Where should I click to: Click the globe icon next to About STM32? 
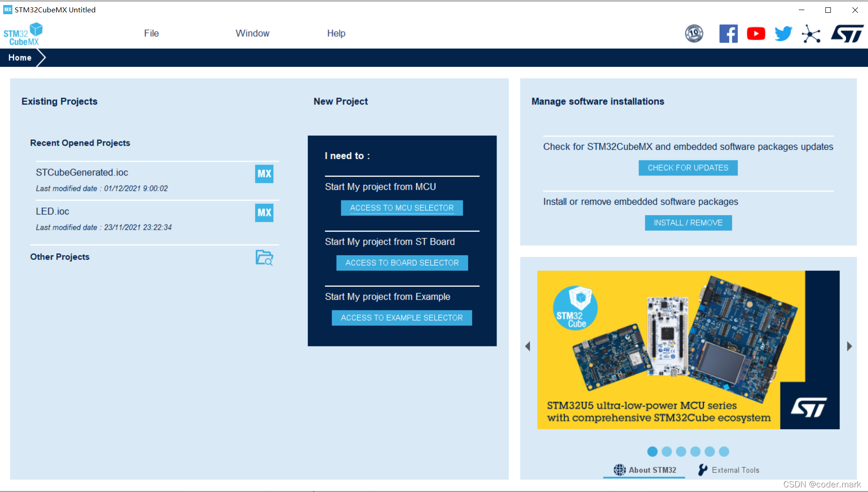pyautogui.click(x=620, y=470)
